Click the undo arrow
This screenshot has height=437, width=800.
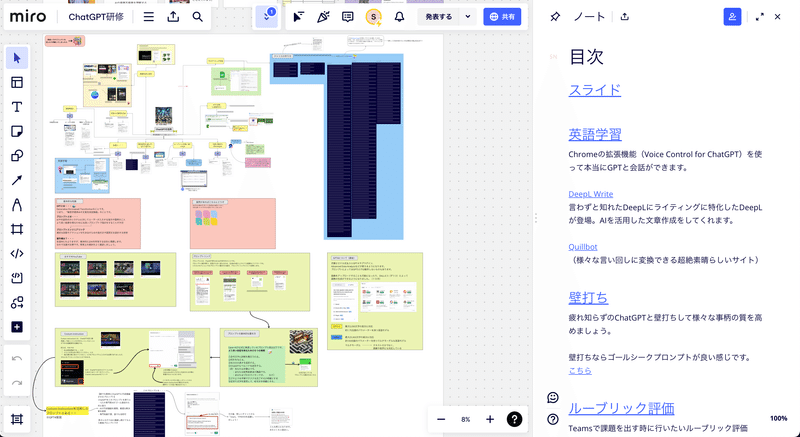pyautogui.click(x=17, y=359)
